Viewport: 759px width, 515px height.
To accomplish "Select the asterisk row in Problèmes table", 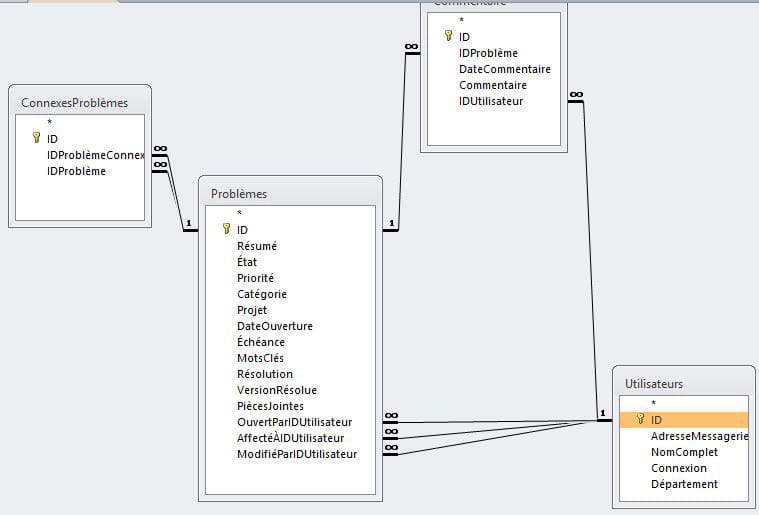I will pos(290,213).
